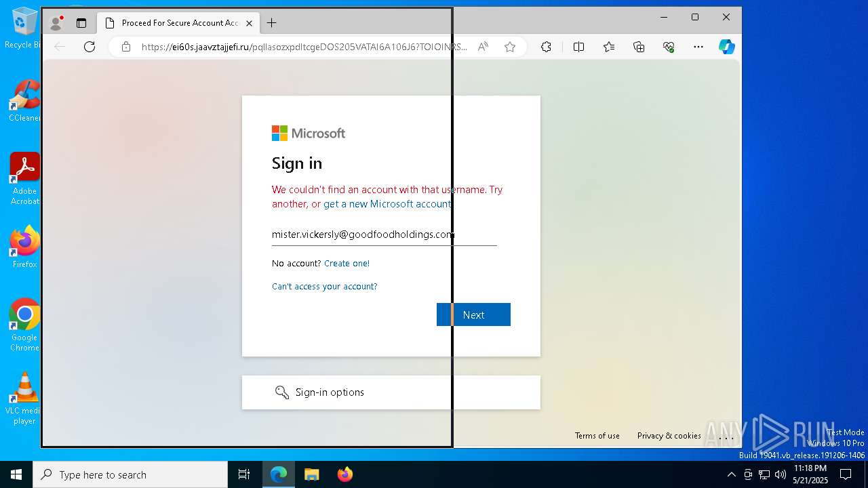Viewport: 868px width, 488px height.
Task: Open the tab actions menu icon
Action: (81, 23)
